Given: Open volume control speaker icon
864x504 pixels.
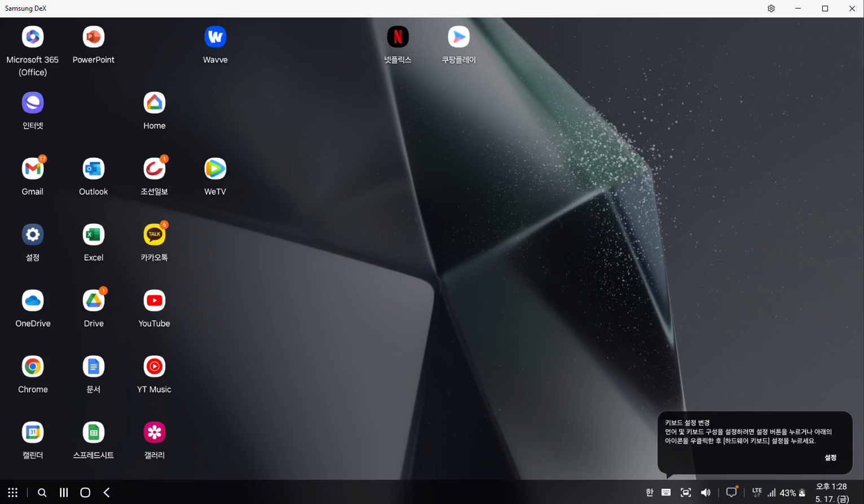Looking at the screenshot, I should [706, 493].
